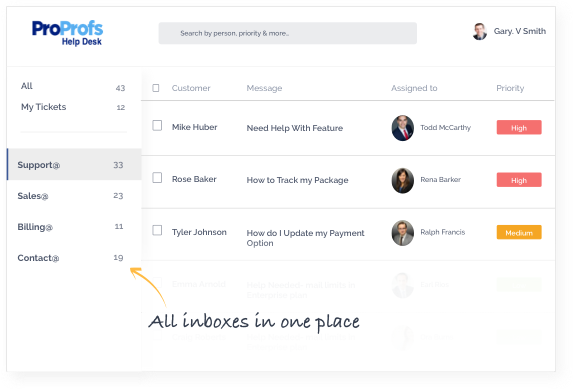Click the ProProfs Help Desk logo

point(67,33)
